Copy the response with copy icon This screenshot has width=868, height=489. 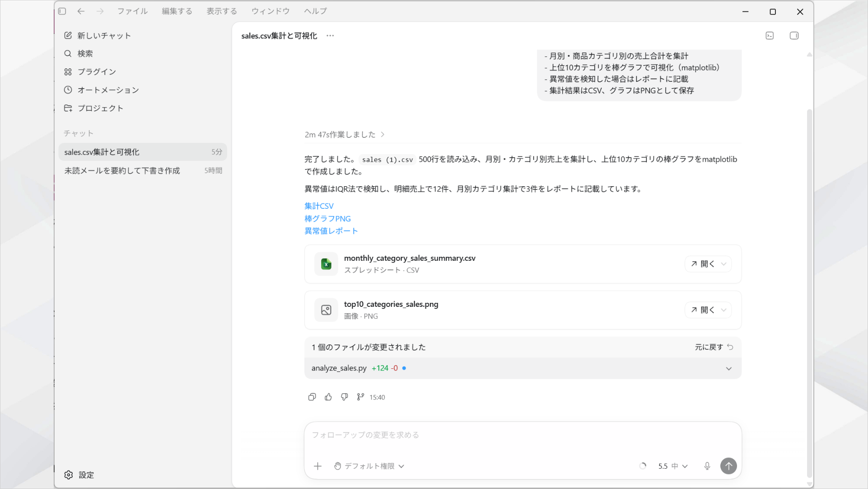point(312,397)
